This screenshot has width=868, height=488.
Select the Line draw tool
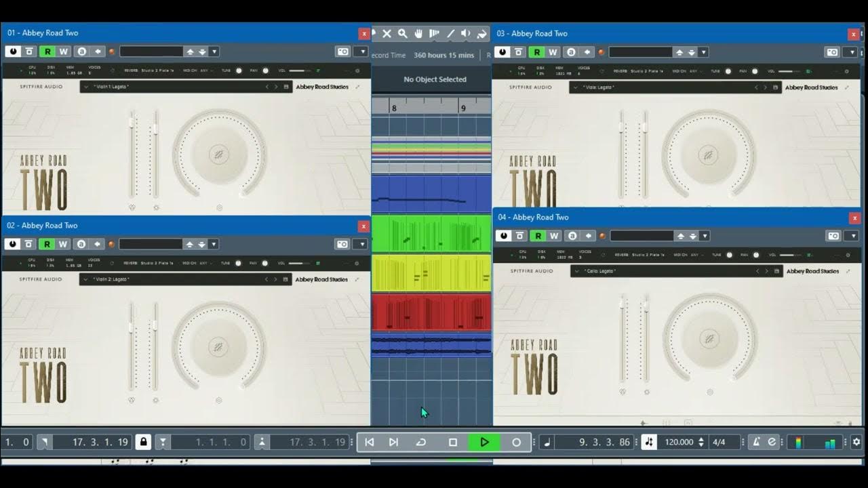[450, 33]
